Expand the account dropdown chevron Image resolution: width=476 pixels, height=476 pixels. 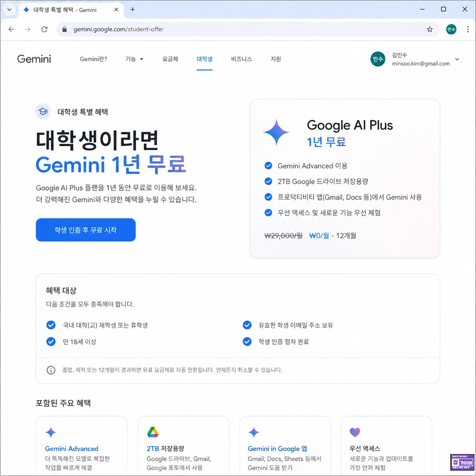coord(457,59)
